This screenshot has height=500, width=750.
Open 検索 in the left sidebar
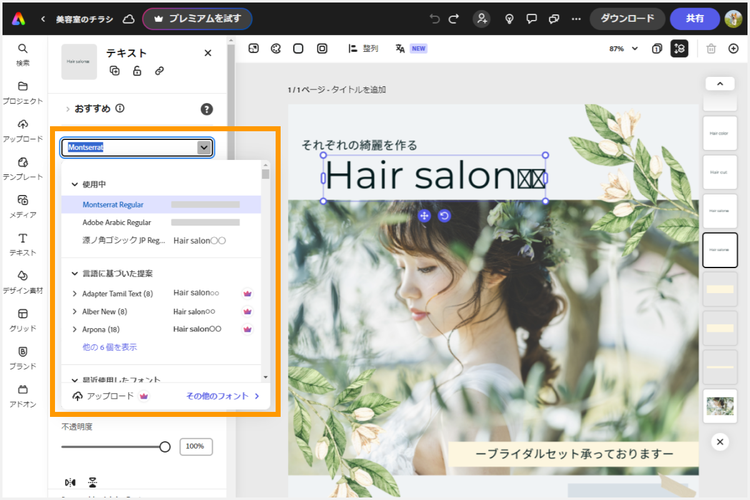[22, 55]
